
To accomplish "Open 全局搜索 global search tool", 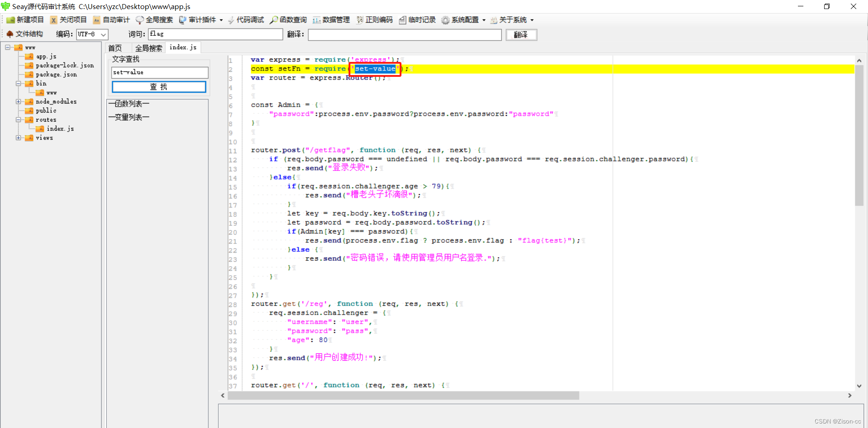I will click(155, 20).
